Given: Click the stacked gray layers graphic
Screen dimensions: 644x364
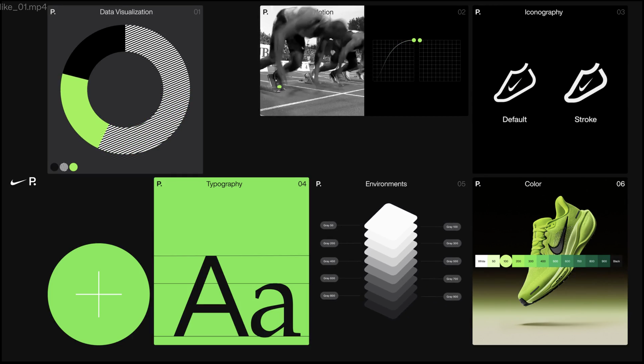Looking at the screenshot, I should pyautogui.click(x=391, y=260).
